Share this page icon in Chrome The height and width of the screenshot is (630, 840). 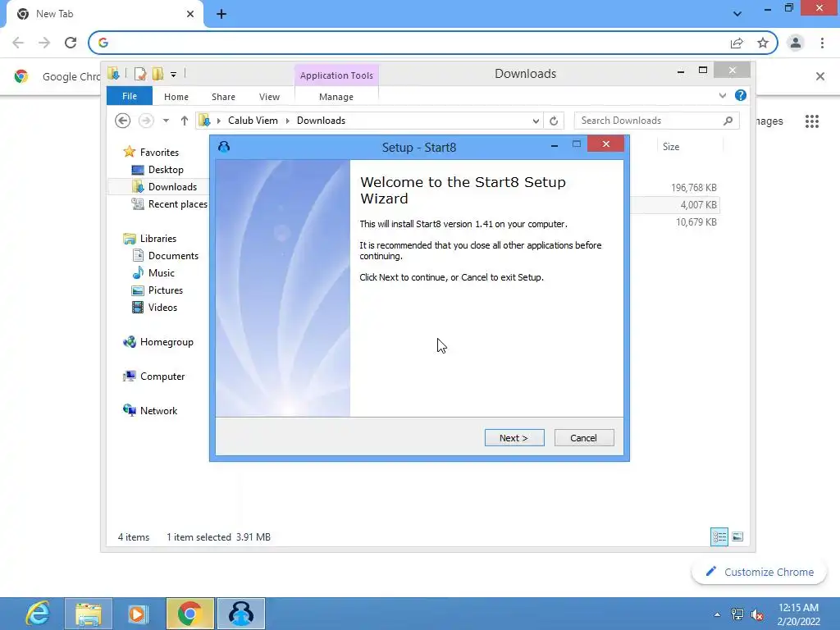pos(737,43)
